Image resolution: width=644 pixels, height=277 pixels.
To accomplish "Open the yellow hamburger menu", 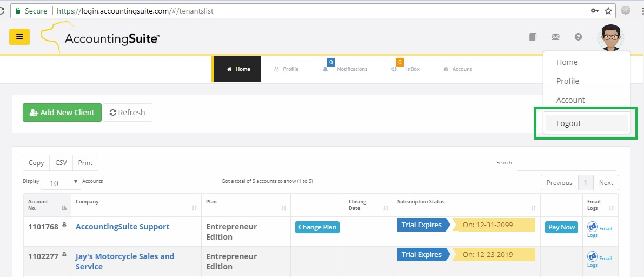I will 19,37.
